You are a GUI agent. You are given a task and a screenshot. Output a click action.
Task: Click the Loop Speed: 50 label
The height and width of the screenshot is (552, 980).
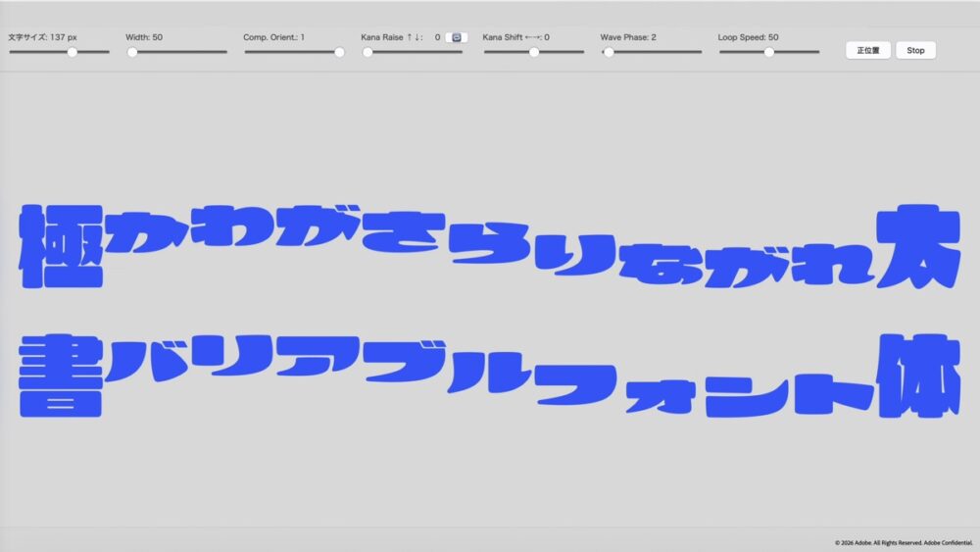(x=748, y=37)
